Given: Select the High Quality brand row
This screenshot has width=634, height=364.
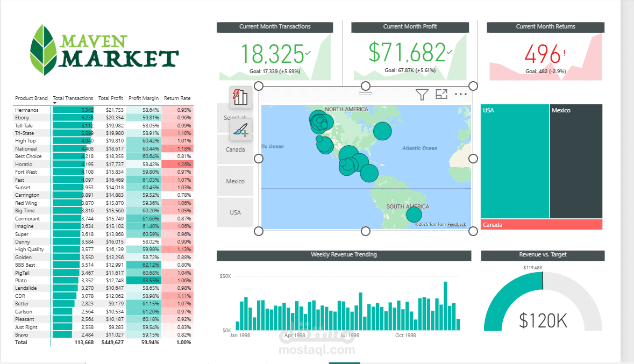Looking at the screenshot, I should pyautogui.click(x=103, y=249).
